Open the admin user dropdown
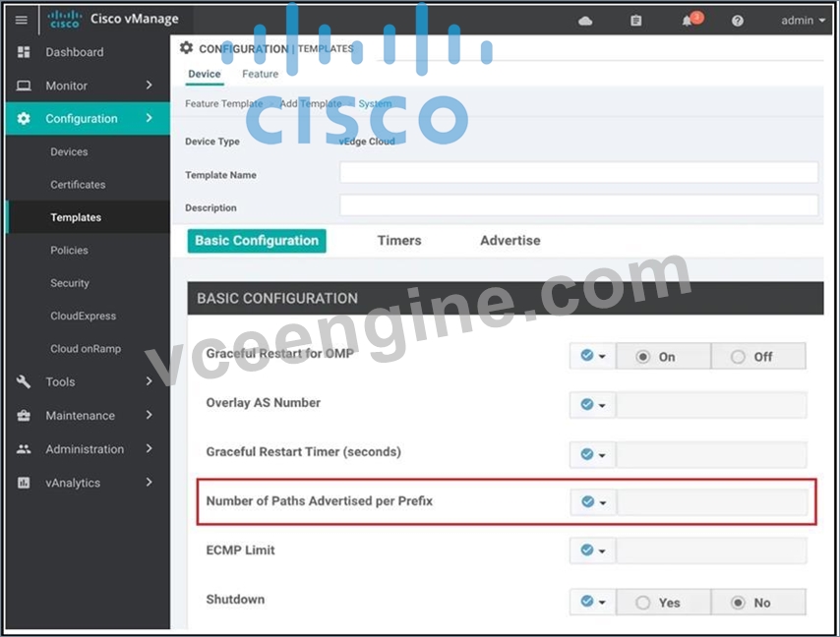 tap(803, 21)
